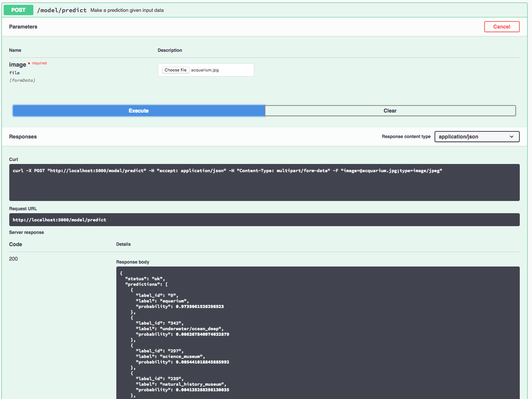The image size is (532, 399).
Task: Collapse the POST /model/predict endpoint header
Action: 265,10
